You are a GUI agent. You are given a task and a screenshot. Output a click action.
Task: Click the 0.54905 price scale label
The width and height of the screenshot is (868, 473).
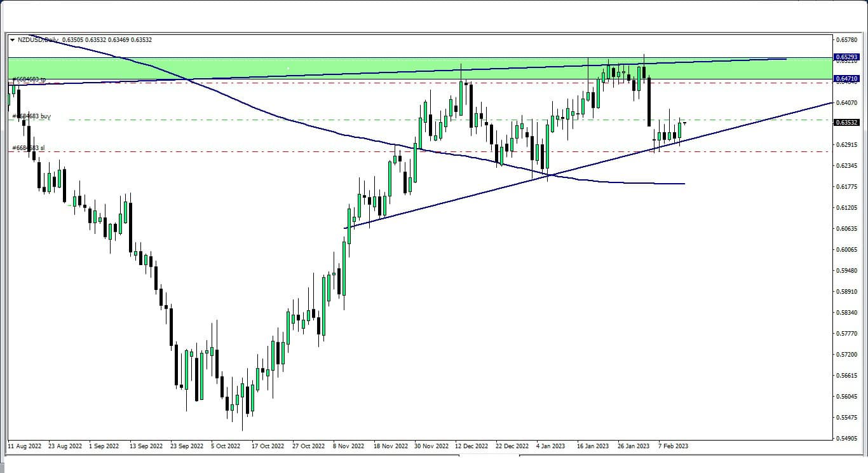click(x=846, y=438)
